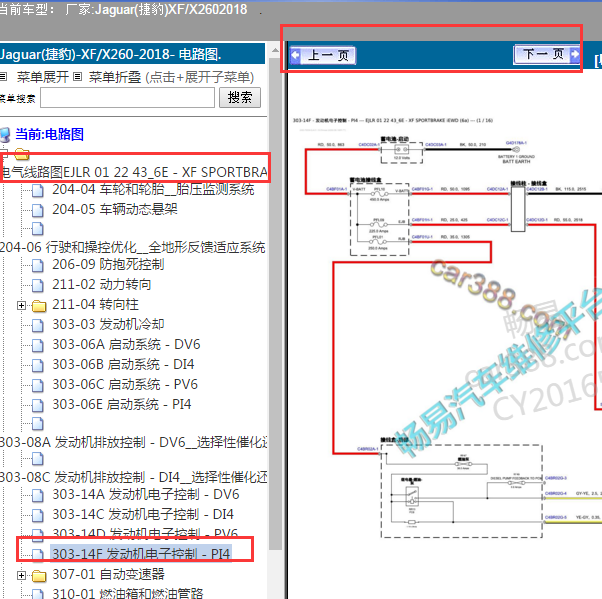Screen dimensions: 602x599
Task: Open 303-06C 启动系统 - PV6
Action: [x=125, y=384]
